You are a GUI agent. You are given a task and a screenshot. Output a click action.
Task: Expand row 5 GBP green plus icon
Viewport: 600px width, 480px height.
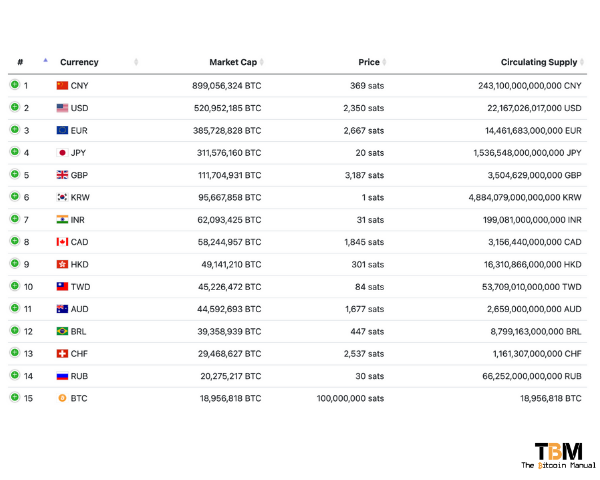[15, 174]
